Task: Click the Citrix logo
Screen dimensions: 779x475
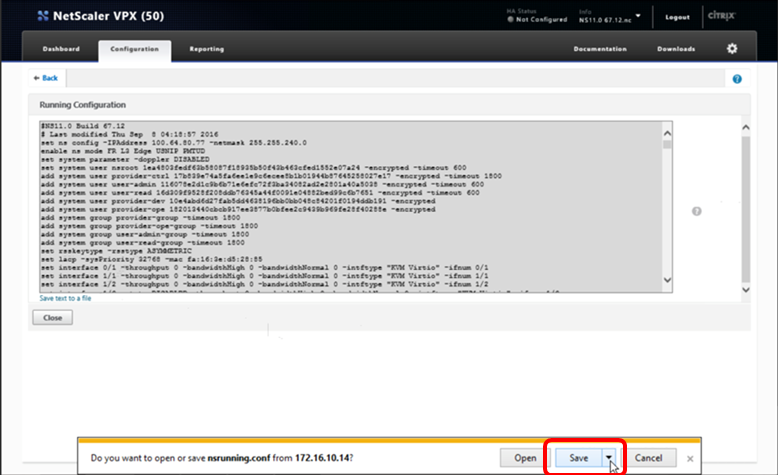Action: (x=721, y=16)
